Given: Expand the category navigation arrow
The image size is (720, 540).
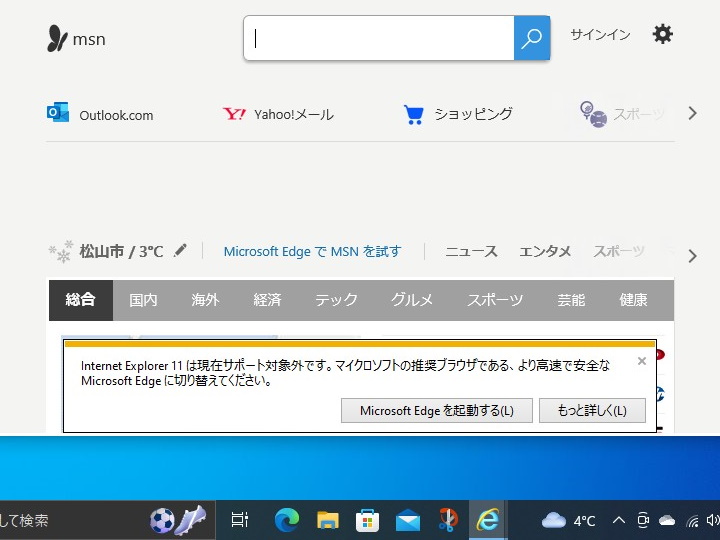Looking at the screenshot, I should click(692, 256).
